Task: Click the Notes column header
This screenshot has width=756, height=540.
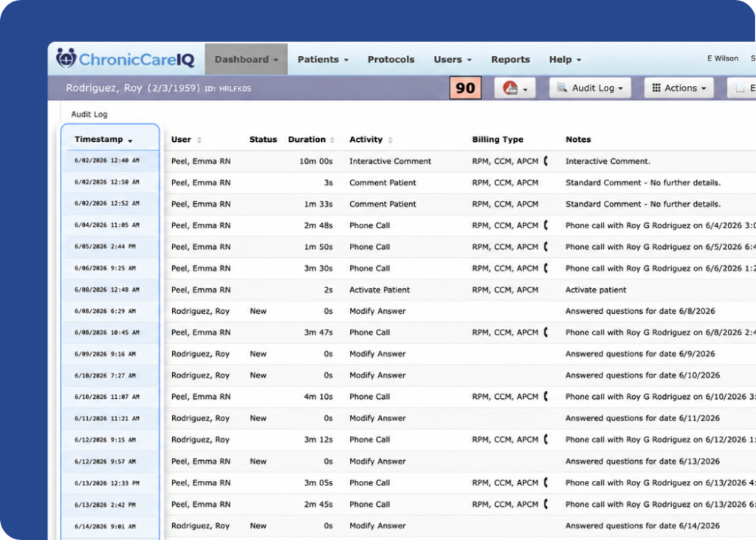Action: pos(578,140)
